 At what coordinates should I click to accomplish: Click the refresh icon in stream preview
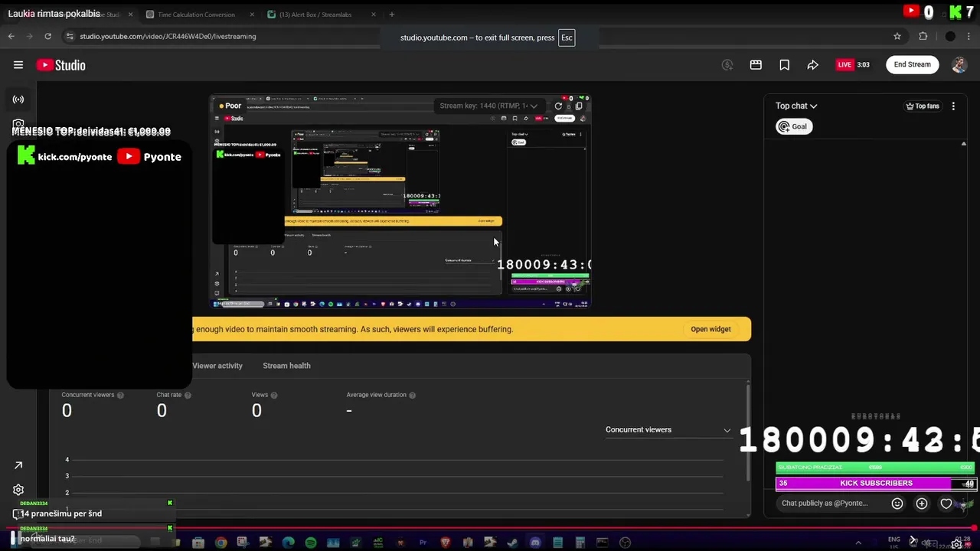(x=558, y=106)
